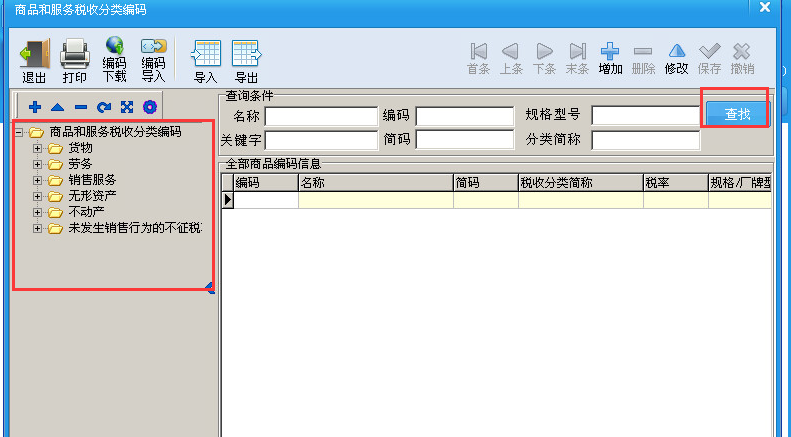791x437 pixels.
Task: Click the gear settings icon above the tree
Action: click(150, 107)
